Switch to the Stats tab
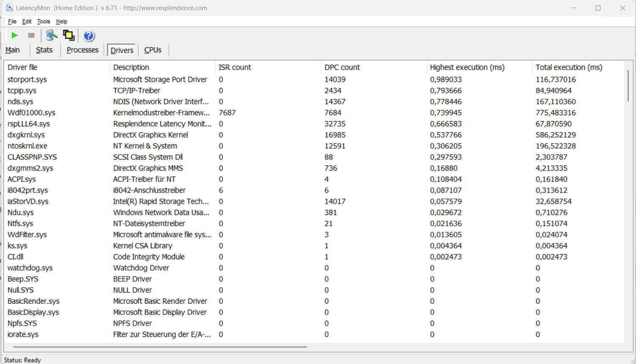The image size is (636, 364). click(44, 50)
